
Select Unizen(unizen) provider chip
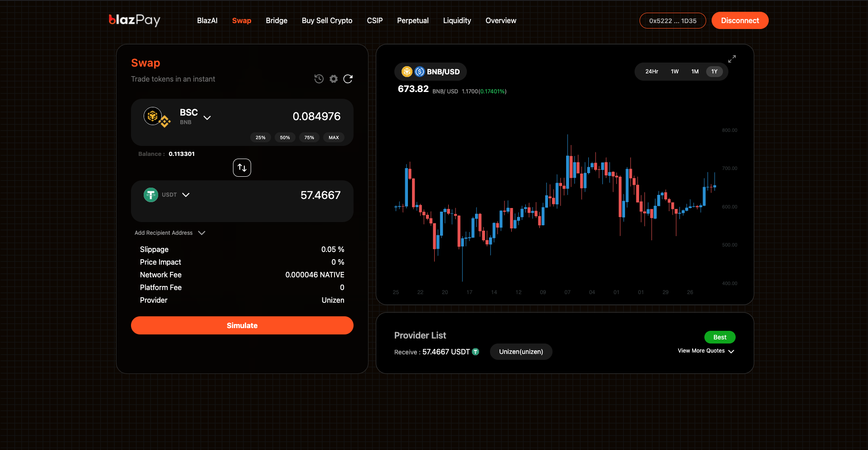coord(521,352)
